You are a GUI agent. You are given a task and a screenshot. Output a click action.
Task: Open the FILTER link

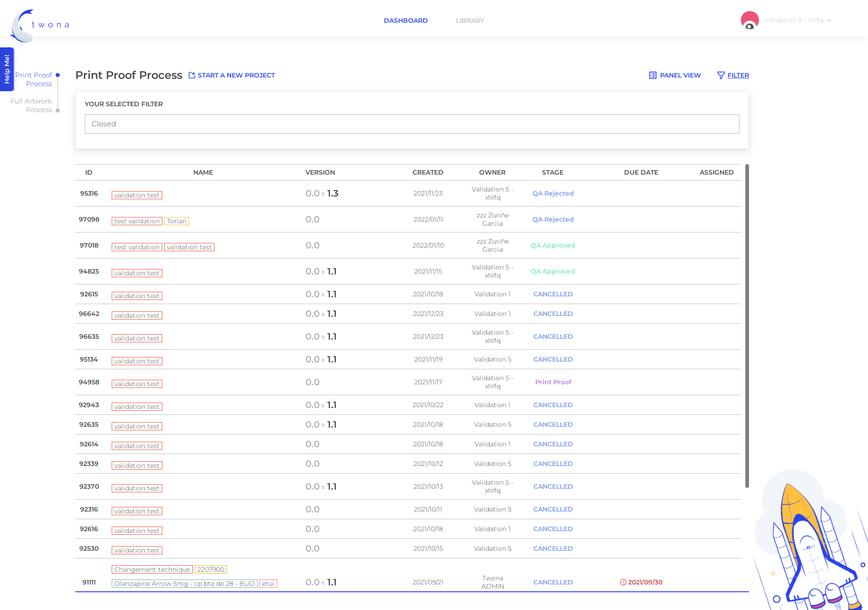(738, 75)
